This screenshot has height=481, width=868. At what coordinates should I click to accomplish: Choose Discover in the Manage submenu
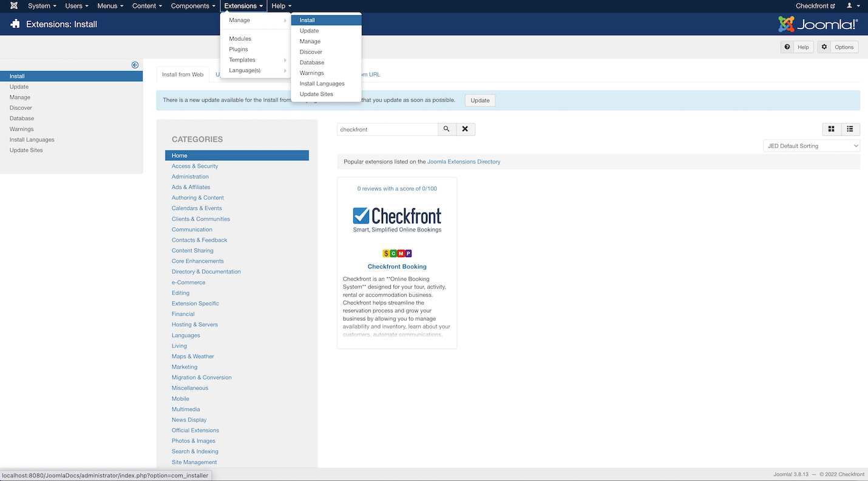point(327,52)
